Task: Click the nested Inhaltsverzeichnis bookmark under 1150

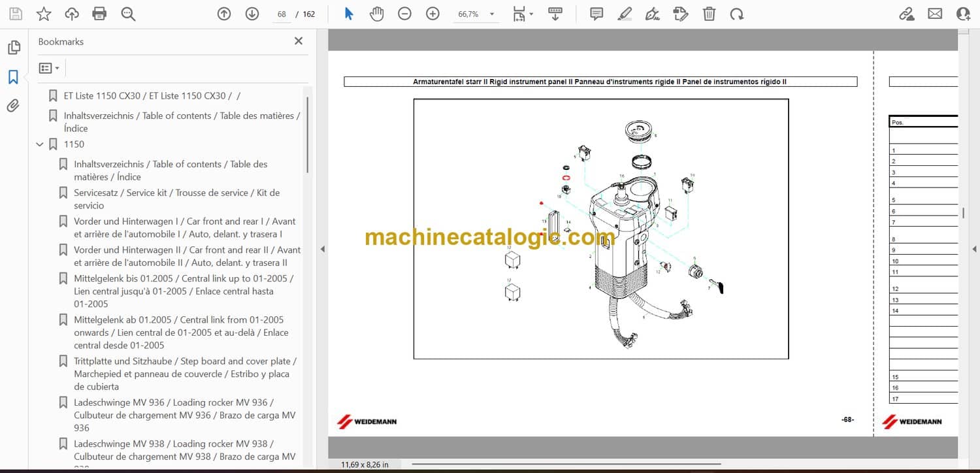Action: coord(171,171)
